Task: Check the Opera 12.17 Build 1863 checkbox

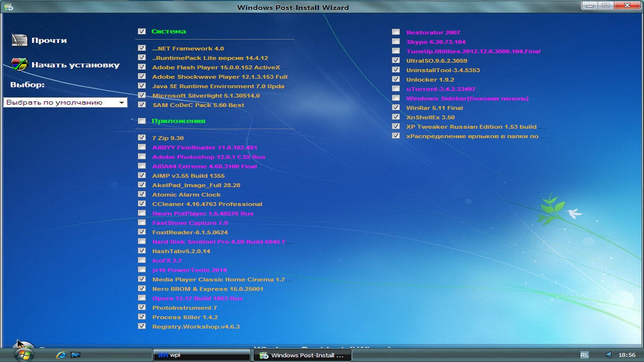Action: (142, 298)
